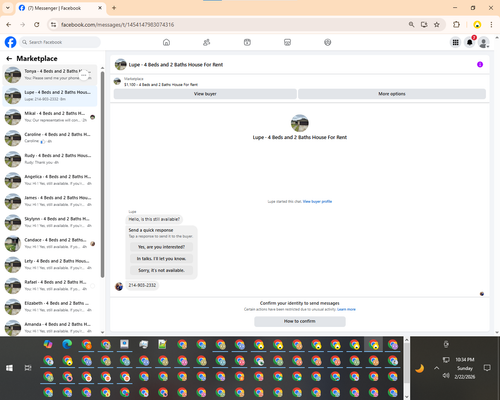Open Caroline conversation in list

pyautogui.click(x=50, y=138)
